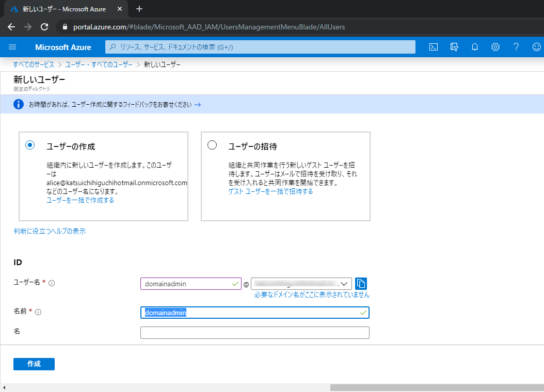Click ゲスト ユーザーを一括で招待する link
Viewport: 544px width, 392px height.
click(x=270, y=191)
